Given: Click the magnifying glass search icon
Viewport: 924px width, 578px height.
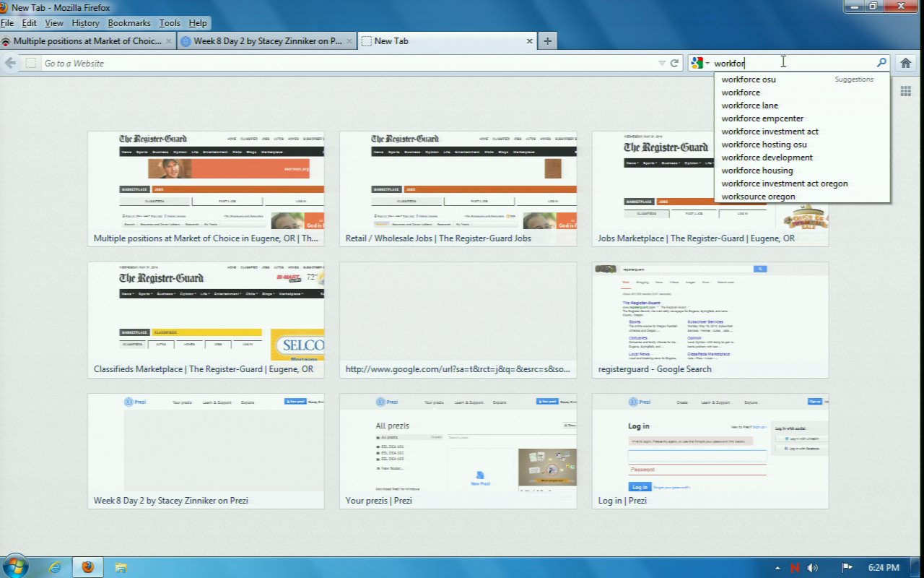Looking at the screenshot, I should click(881, 63).
